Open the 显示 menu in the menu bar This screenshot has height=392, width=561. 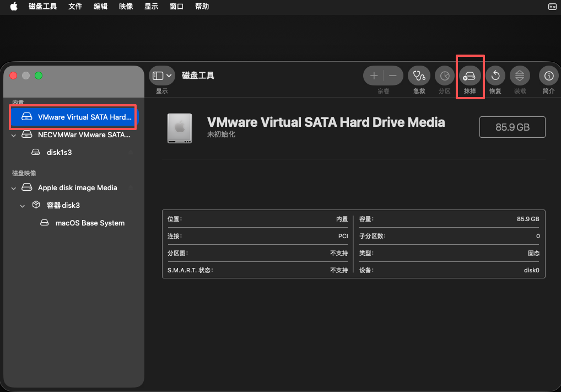click(152, 6)
